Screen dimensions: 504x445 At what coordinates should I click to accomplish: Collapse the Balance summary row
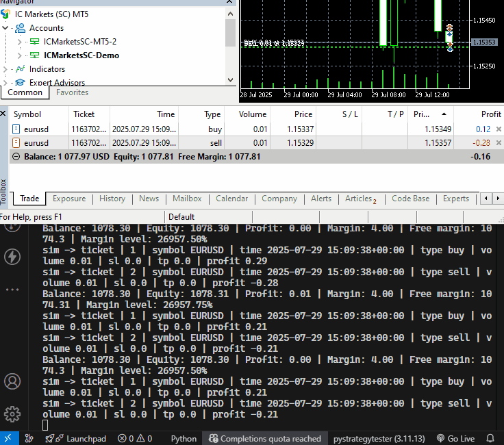(x=16, y=157)
